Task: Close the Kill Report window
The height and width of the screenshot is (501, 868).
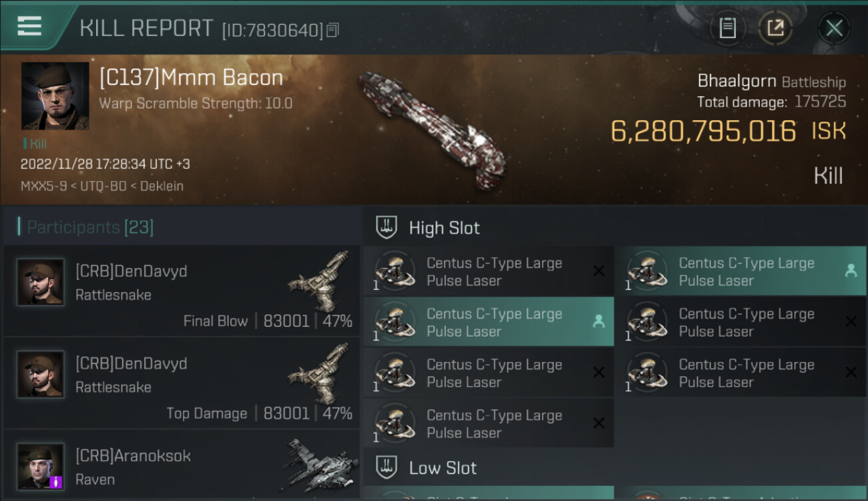Action: click(834, 28)
